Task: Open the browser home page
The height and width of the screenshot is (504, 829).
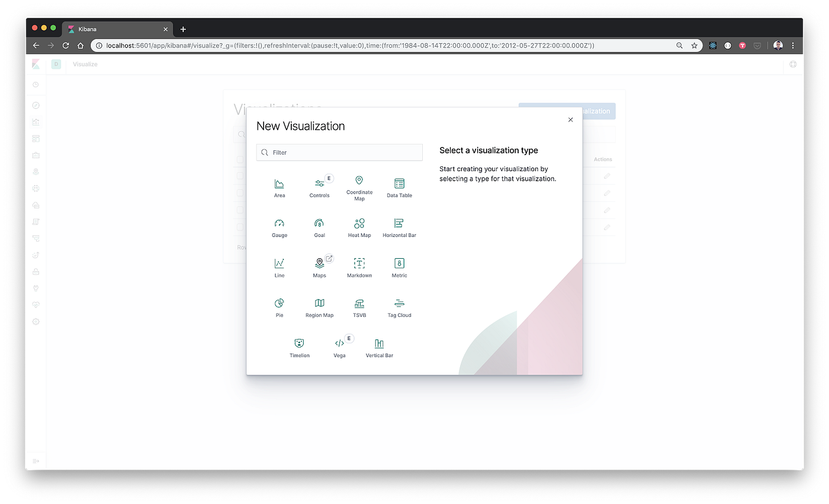Action: pyautogui.click(x=81, y=46)
